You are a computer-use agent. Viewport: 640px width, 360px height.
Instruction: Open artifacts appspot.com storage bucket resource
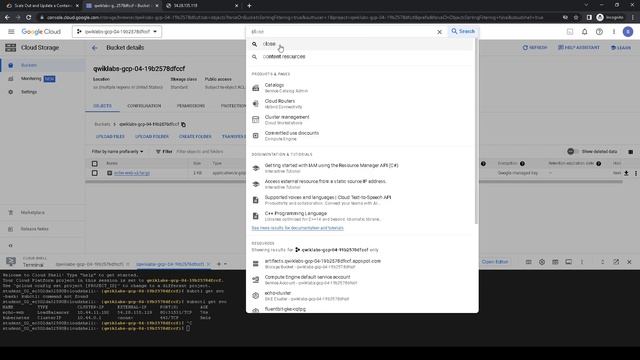coord(360,263)
